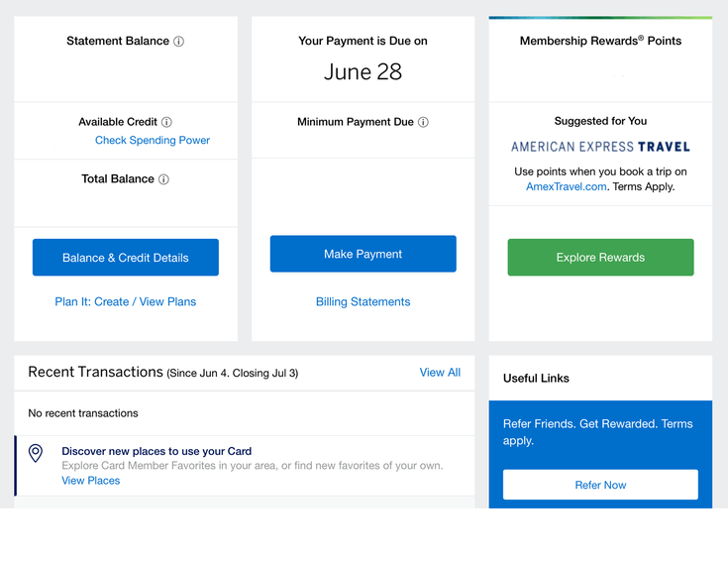Click Discover new places to use your Card
Viewport: 728px width, 562px height.
[156, 451]
